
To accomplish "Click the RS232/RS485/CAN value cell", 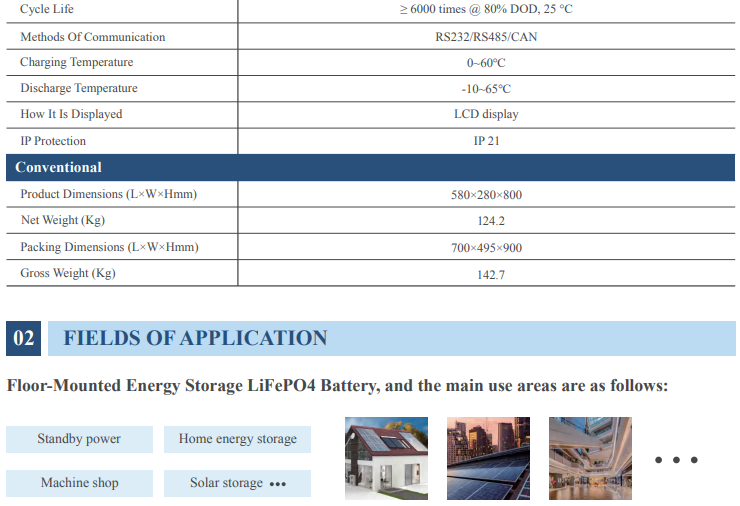I will (486, 37).
